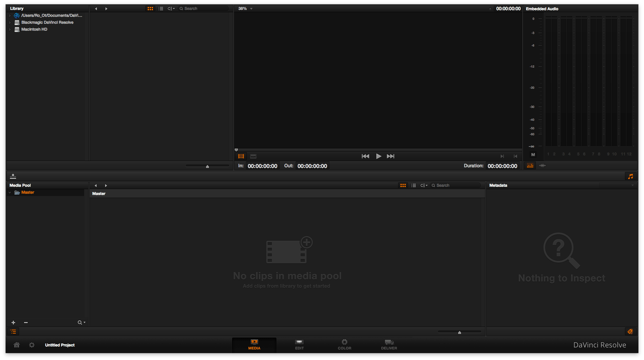
Task: Click the import clips download icon
Action: pyautogui.click(x=13, y=176)
